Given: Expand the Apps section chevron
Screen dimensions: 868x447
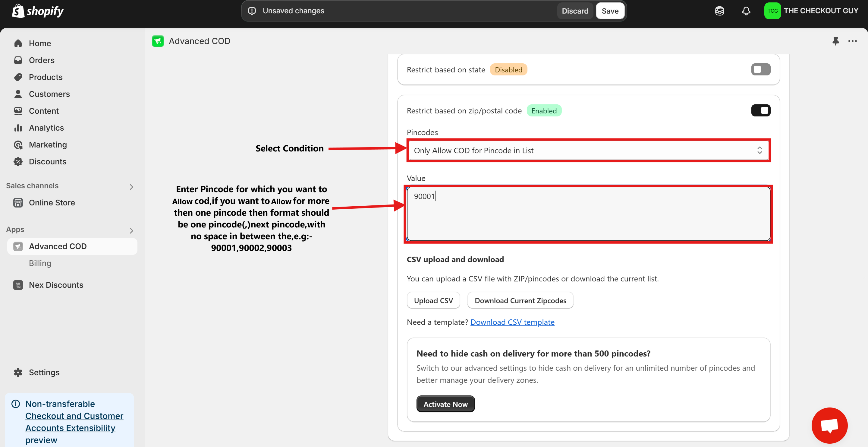Looking at the screenshot, I should (x=131, y=230).
